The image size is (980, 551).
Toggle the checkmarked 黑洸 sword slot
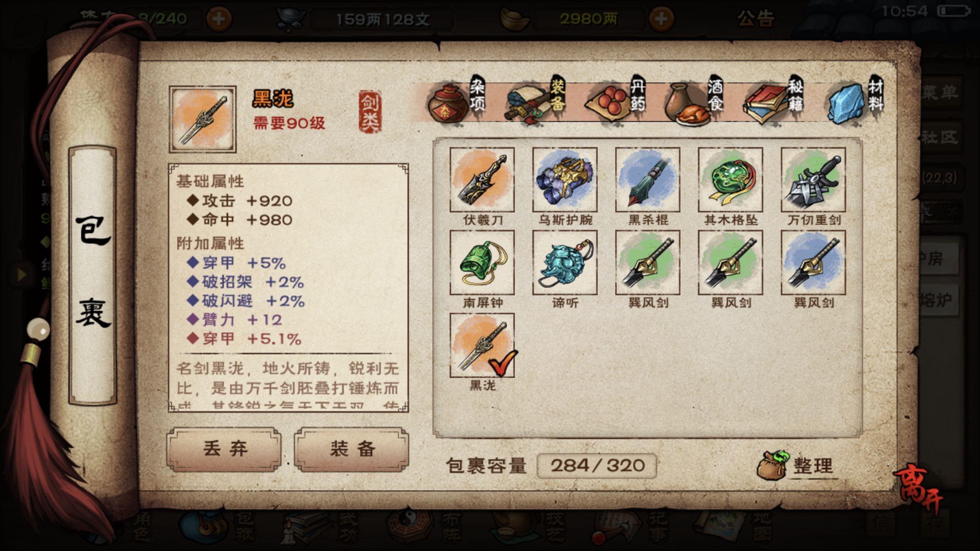[482, 345]
